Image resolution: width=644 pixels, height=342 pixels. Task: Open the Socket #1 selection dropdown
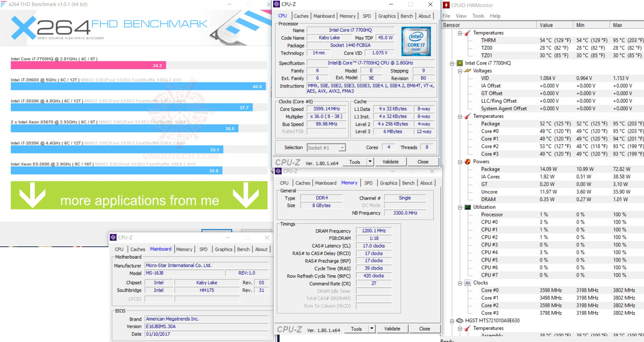pos(342,148)
